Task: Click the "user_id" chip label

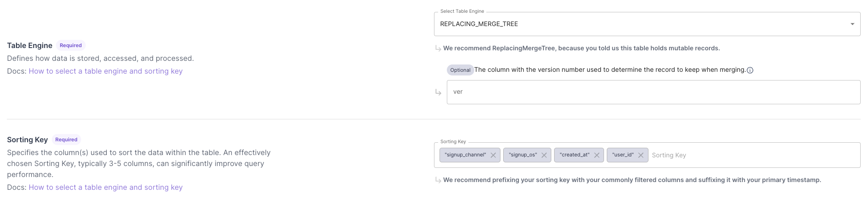Action: (623, 155)
